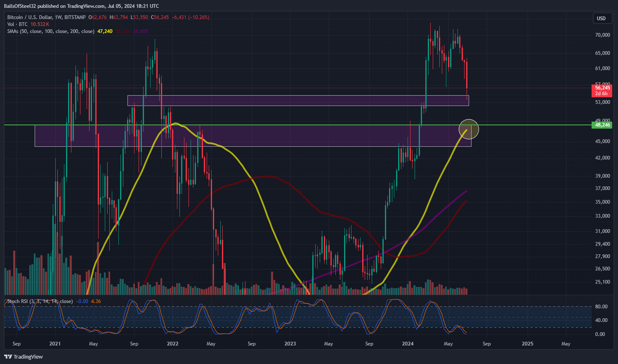Click the 25,100 price axis label
This screenshot has height=364, width=618.
click(x=602, y=282)
